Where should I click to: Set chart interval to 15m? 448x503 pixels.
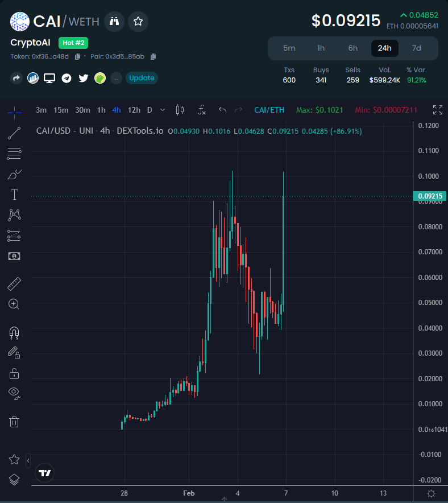click(61, 110)
